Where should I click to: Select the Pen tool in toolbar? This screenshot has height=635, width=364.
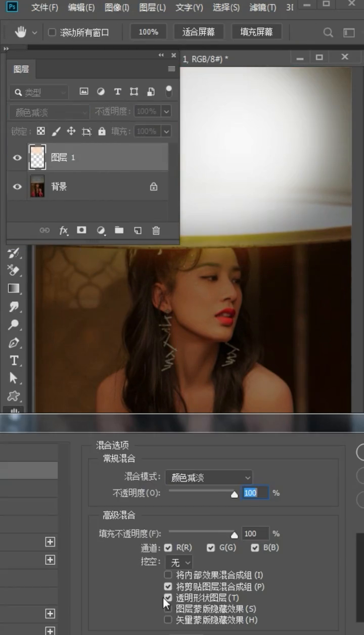14,343
